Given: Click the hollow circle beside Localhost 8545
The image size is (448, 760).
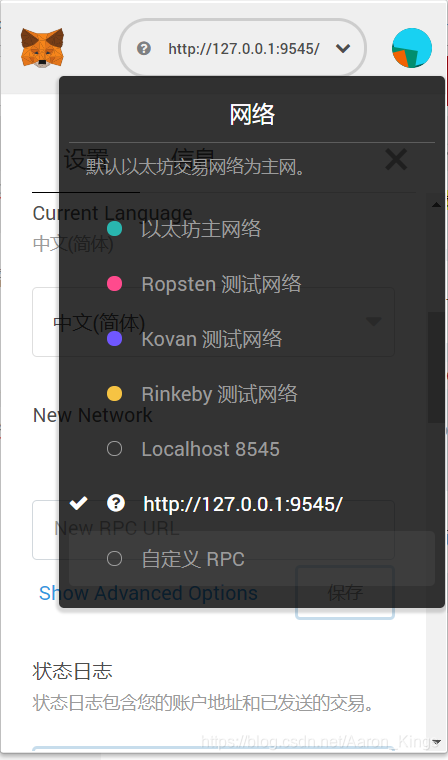Looking at the screenshot, I should [114, 449].
